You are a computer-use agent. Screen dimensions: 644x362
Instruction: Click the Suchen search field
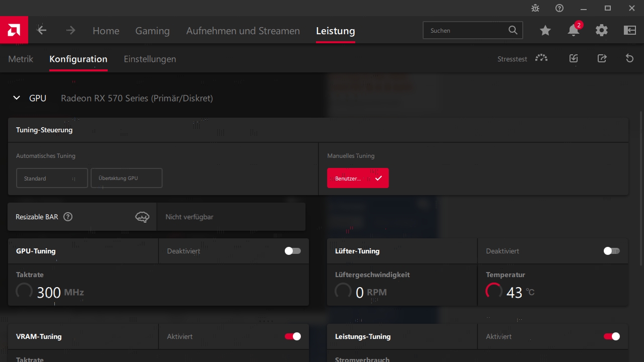[473, 30]
